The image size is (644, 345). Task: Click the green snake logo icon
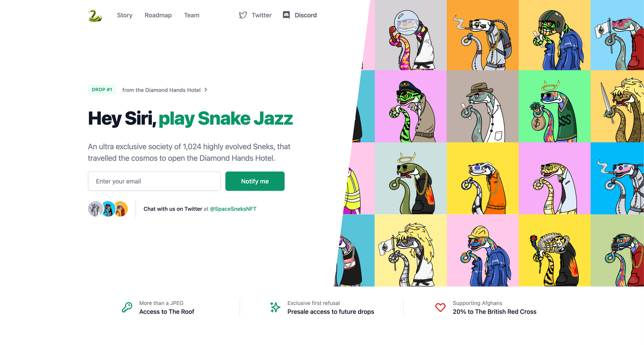click(95, 15)
